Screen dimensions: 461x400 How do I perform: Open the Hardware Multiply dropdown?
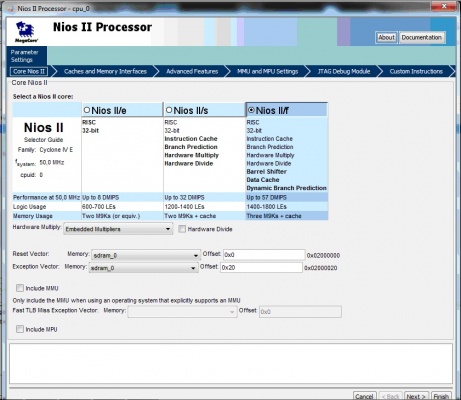118,229
